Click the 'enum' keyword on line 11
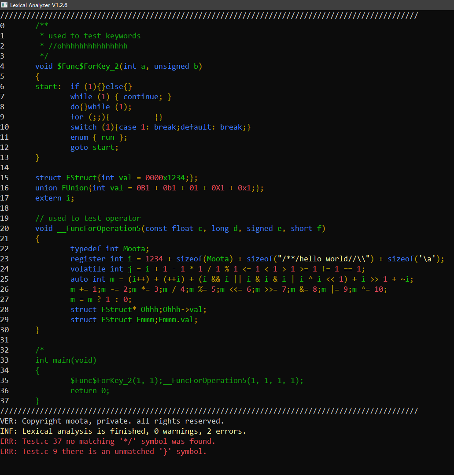The height and width of the screenshot is (476, 454). (x=79, y=137)
